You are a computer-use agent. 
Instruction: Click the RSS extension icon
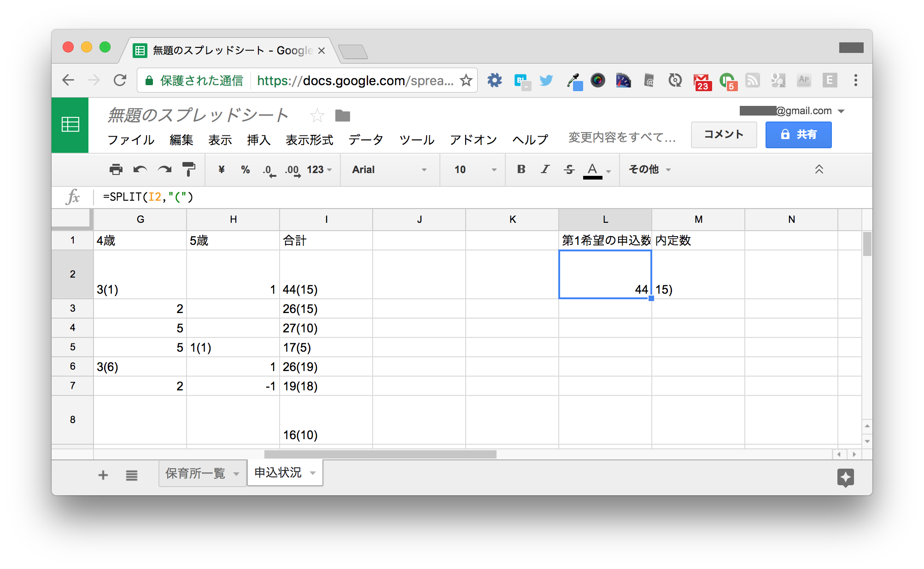click(x=752, y=81)
